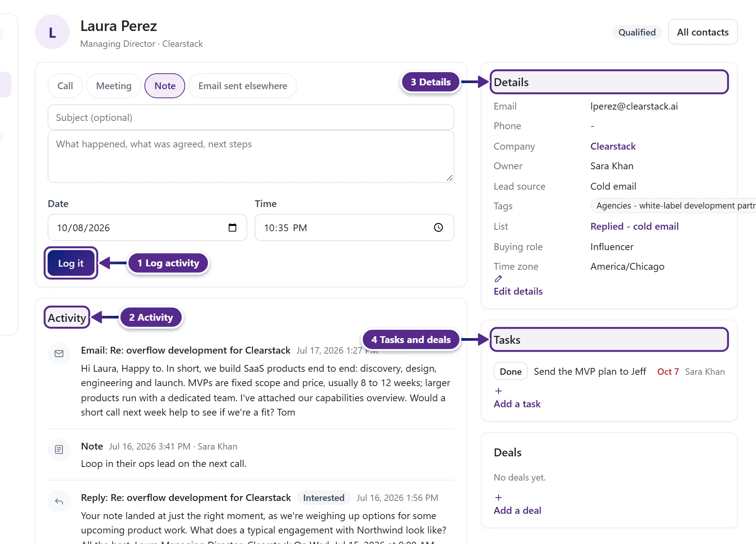Screen dimensions: 756x544
Task: Click the America/Chicago time zone value
Action: [x=627, y=266]
